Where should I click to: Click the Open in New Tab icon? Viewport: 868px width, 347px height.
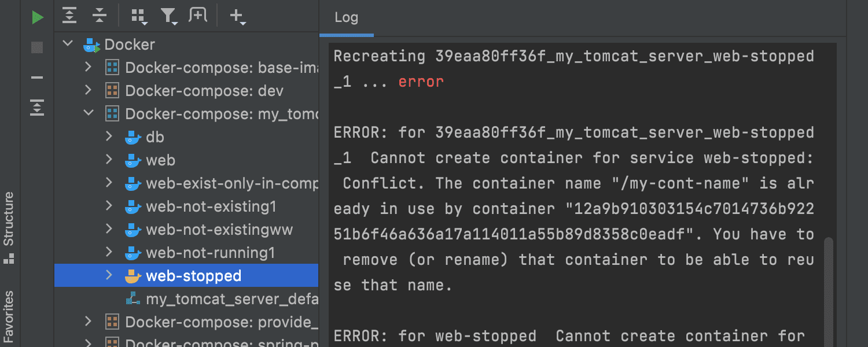(x=198, y=16)
